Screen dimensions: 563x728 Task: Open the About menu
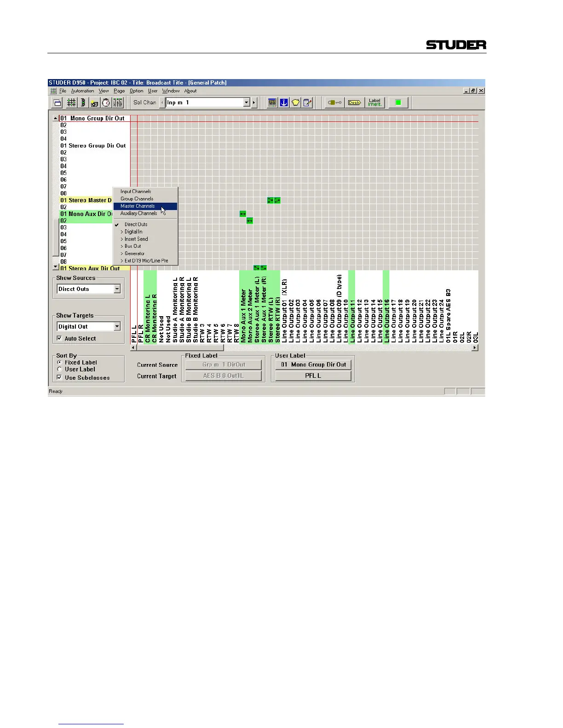190,91
